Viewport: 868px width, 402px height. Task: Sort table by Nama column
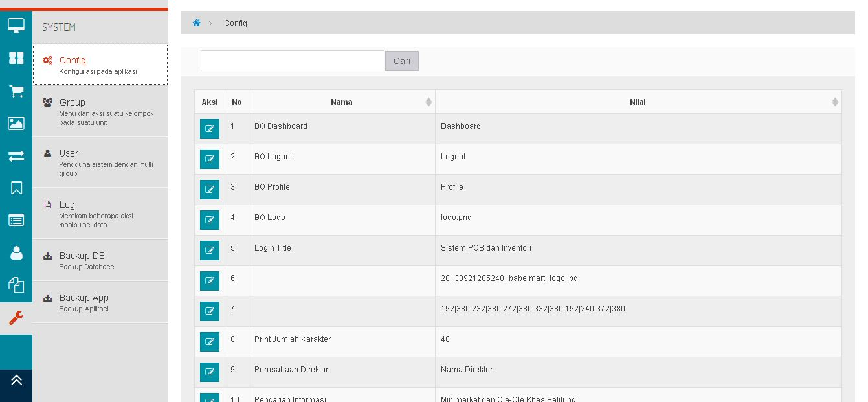(x=428, y=102)
